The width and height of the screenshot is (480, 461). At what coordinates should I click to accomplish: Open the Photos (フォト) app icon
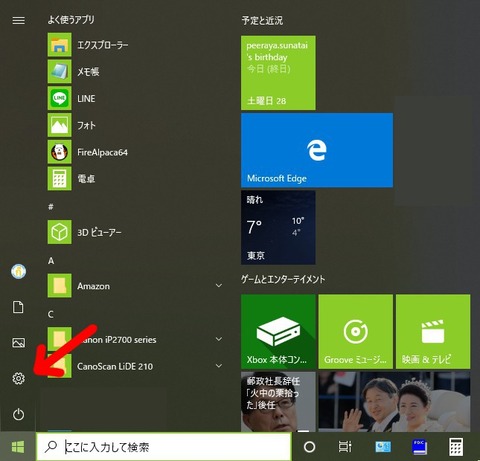point(59,125)
